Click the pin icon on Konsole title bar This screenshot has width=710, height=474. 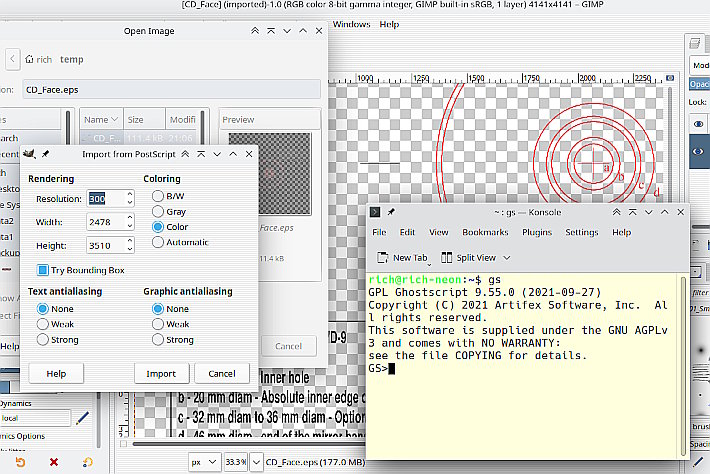(x=390, y=212)
